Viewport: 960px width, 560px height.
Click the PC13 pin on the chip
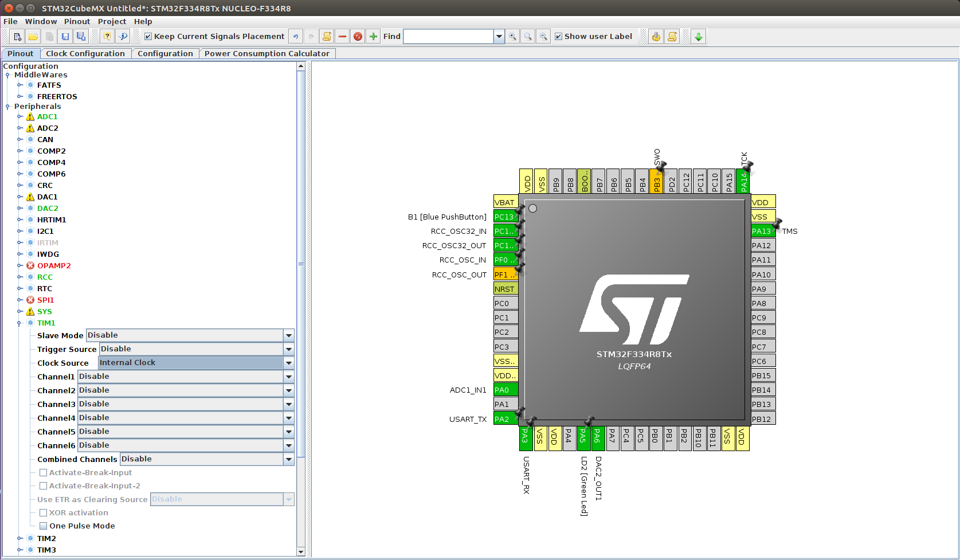(x=505, y=217)
